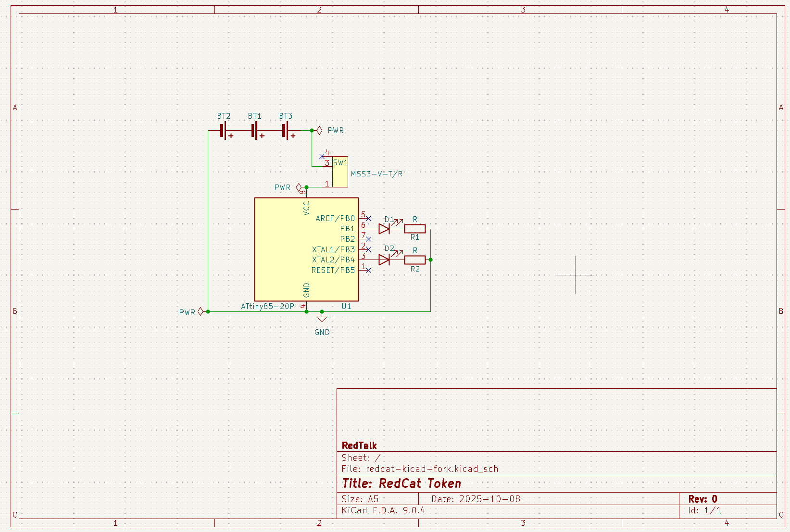790x532 pixels.
Task: Select LED symbol D1
Action: [x=385, y=229]
